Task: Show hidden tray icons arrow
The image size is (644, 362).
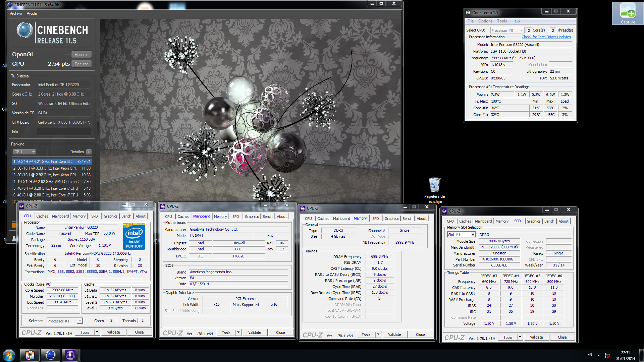Action: 599,355
